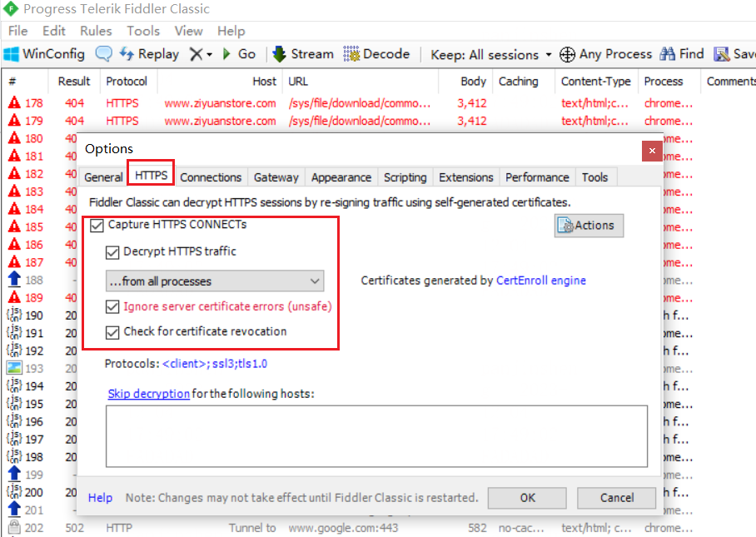
Task: Close the Options dialog with red X
Action: 652,151
